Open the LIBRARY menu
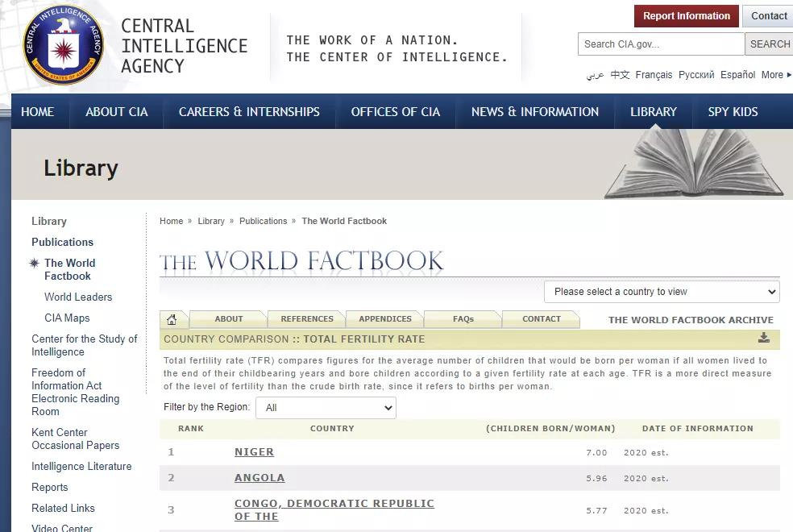 tap(654, 112)
